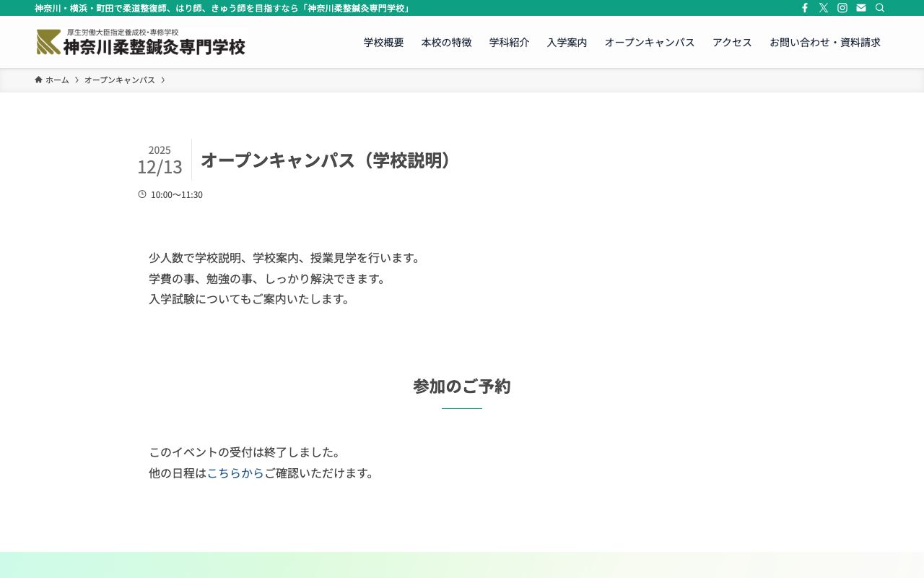The image size is (924, 578).
Task: Click お問い合わせ・資料請求 in the navigation
Action: [x=825, y=43]
